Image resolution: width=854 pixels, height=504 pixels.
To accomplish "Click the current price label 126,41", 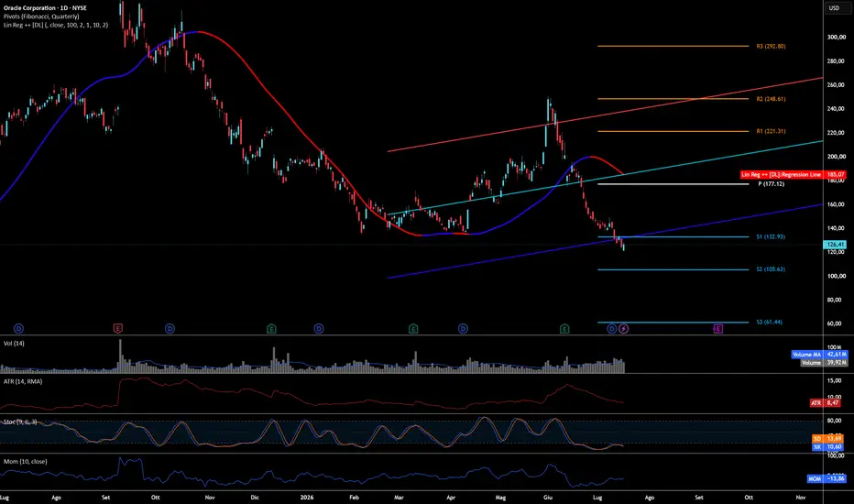I will [836, 245].
